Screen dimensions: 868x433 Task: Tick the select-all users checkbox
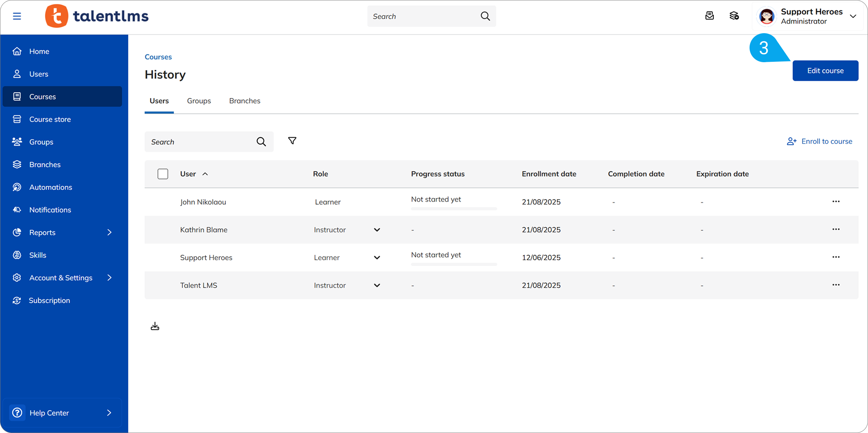point(163,174)
